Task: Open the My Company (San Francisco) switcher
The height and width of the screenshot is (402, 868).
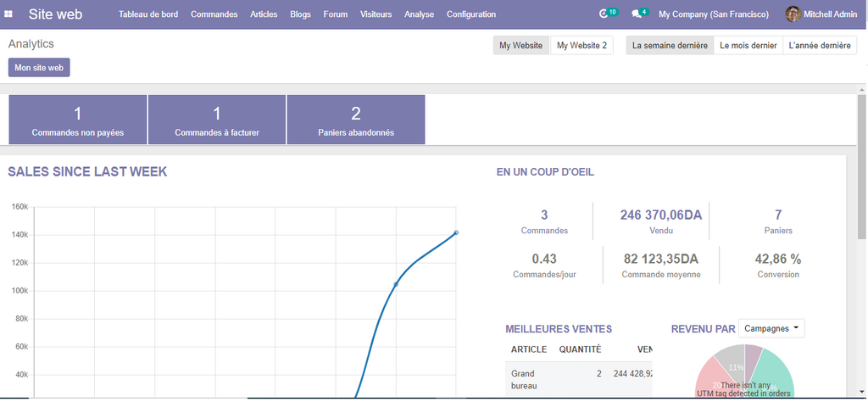Action: 714,14
